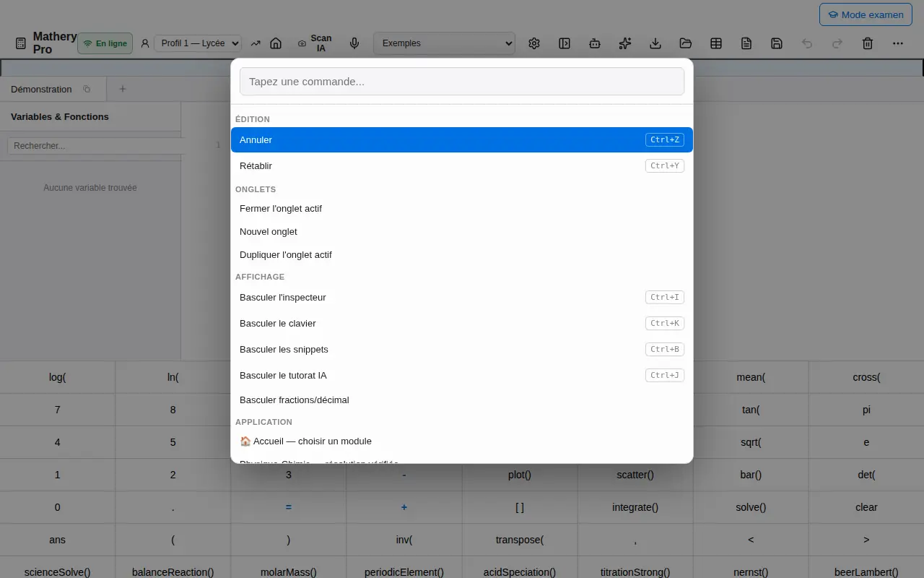The image size is (924, 578).
Task: Click the [ ] matrix brackets key
Action: 520,507
